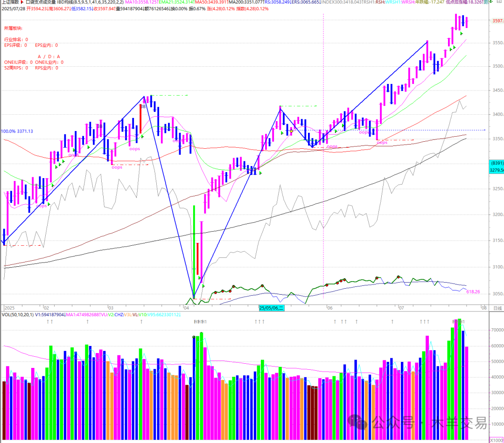Click the 8391 blue label on price axis
This screenshot has width=504, height=443.
[x=496, y=163]
